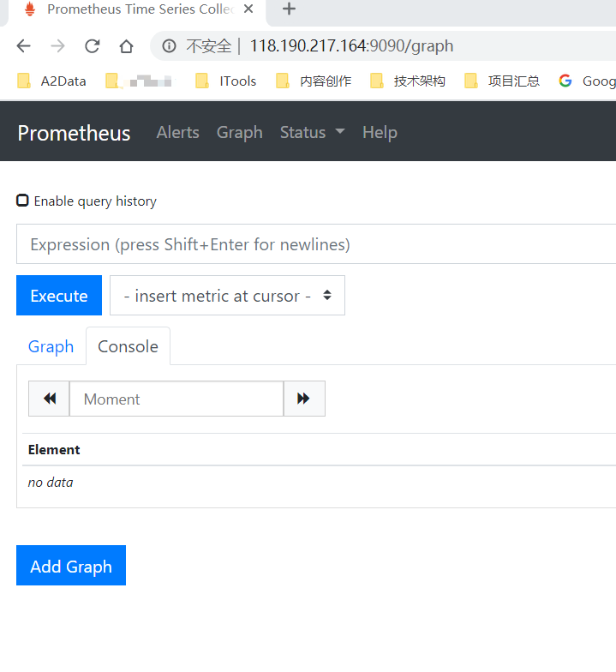Click the browser back arrow

coord(23,46)
